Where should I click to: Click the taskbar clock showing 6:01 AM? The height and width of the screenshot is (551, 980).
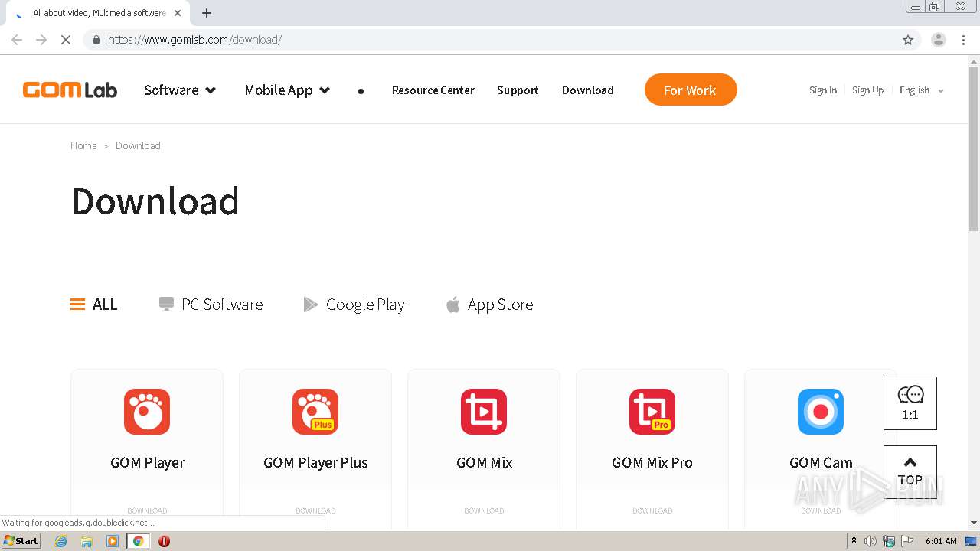[941, 541]
